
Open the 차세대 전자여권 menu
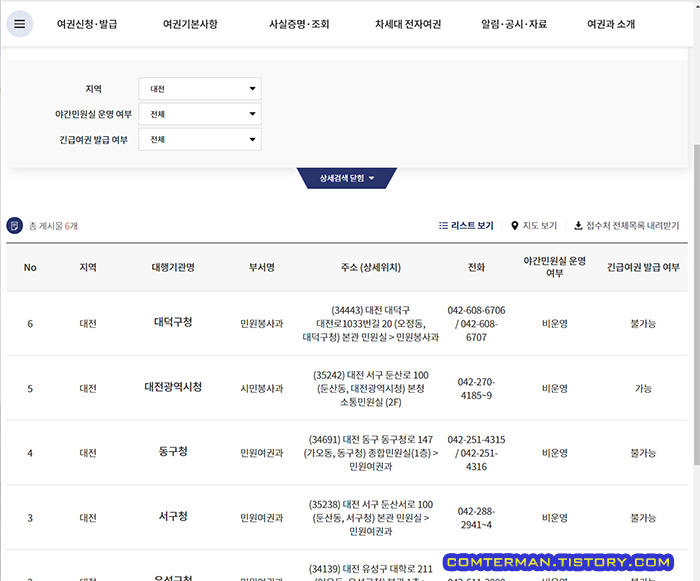(408, 24)
